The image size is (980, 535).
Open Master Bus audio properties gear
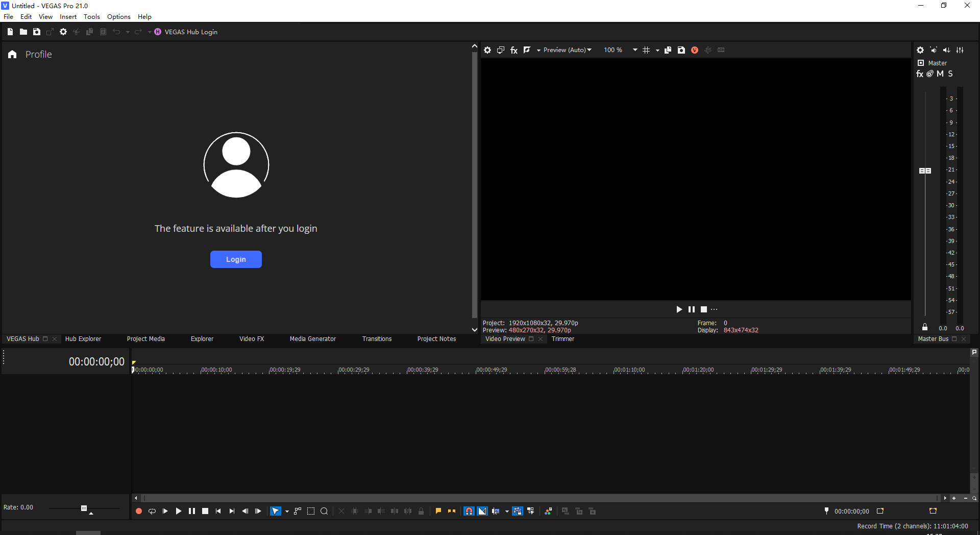click(920, 50)
